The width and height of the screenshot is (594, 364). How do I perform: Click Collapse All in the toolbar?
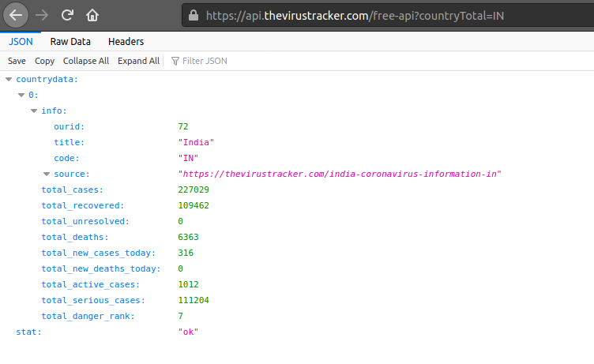click(x=86, y=61)
